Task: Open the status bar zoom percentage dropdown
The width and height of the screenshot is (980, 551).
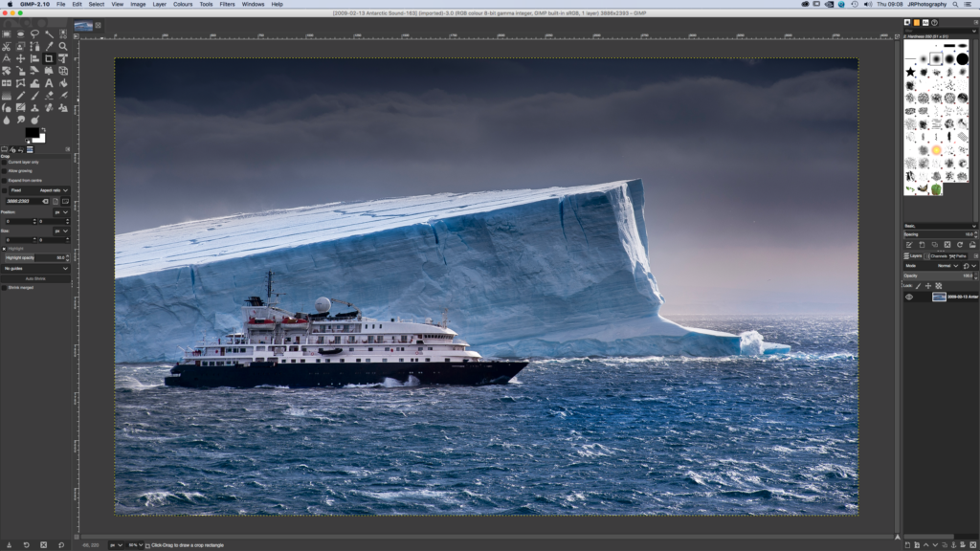Action: [x=143, y=544]
